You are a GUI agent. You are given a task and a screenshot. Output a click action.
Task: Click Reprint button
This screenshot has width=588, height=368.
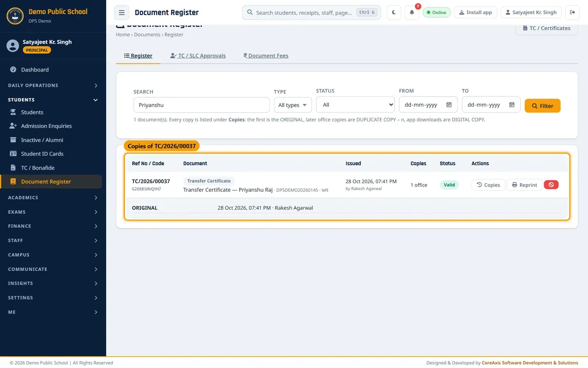pos(525,185)
